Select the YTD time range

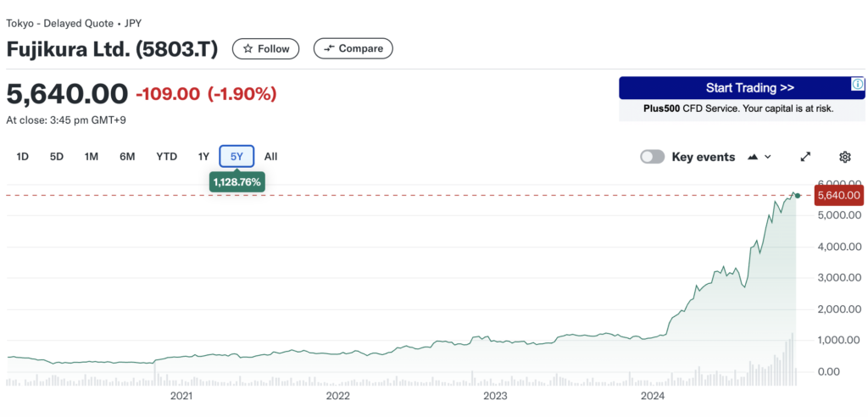pyautogui.click(x=167, y=157)
